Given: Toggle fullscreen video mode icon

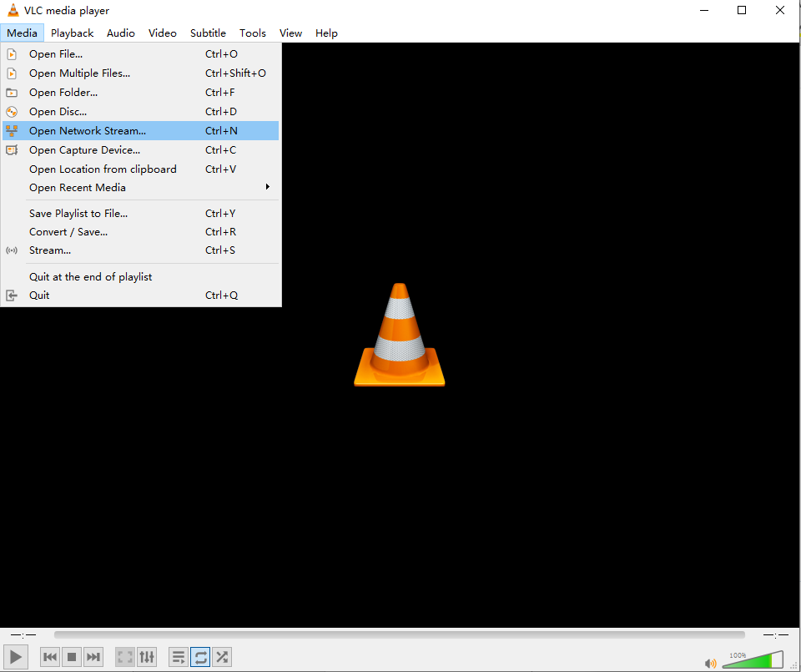Looking at the screenshot, I should point(125,657).
